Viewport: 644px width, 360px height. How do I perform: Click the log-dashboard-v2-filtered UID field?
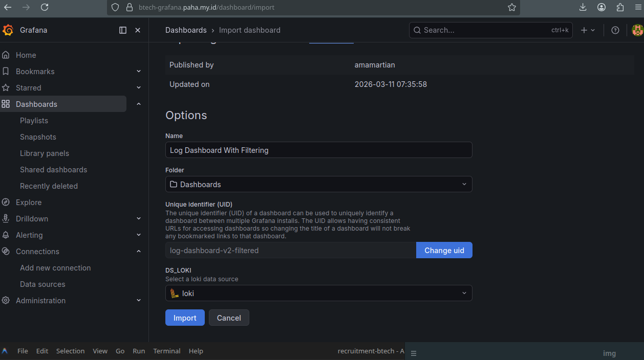pyautogui.click(x=291, y=250)
